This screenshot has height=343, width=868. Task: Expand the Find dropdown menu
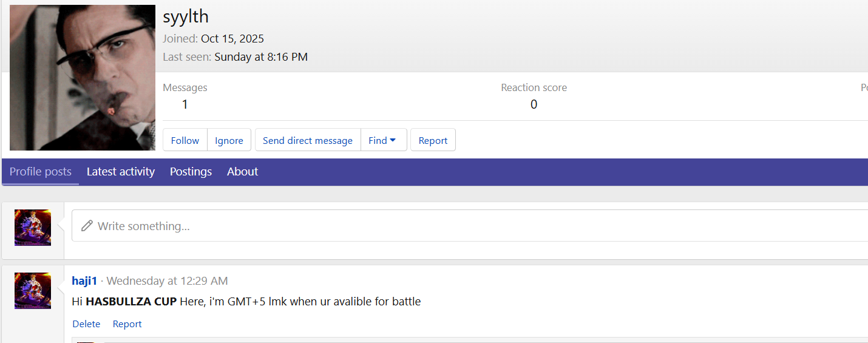[x=383, y=140]
